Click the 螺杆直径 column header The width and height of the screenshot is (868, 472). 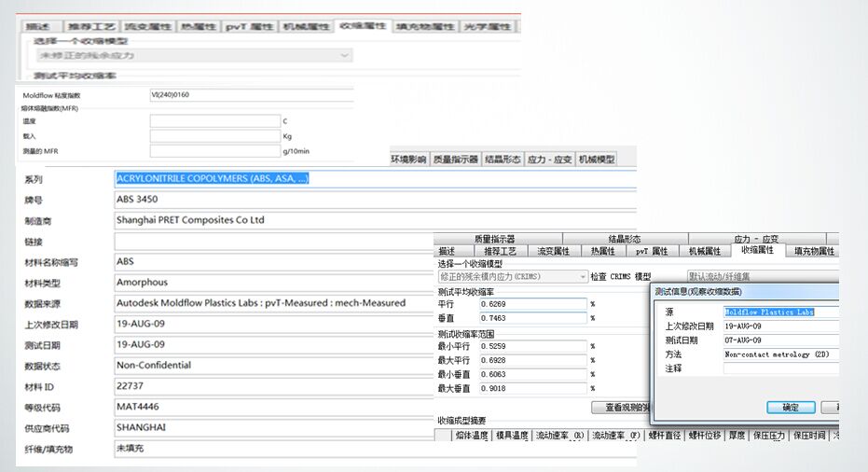[664, 436]
